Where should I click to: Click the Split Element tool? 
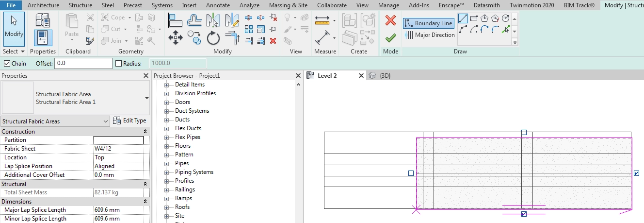pyautogui.click(x=249, y=17)
